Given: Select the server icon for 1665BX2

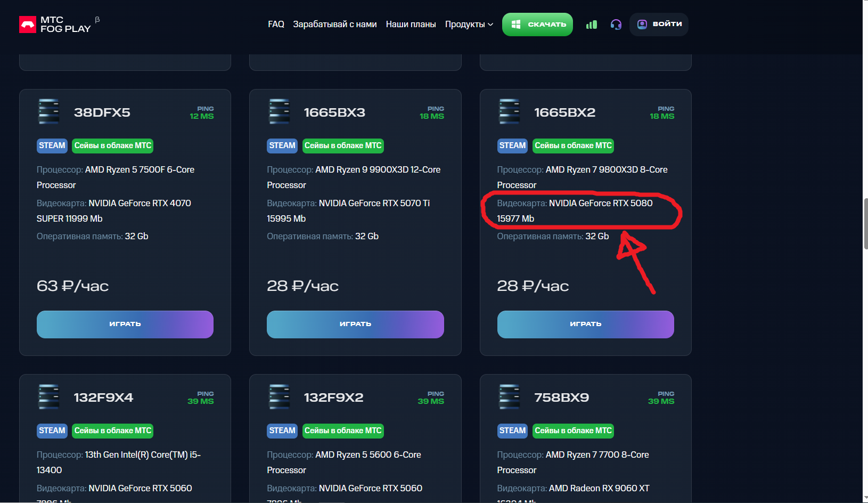Looking at the screenshot, I should coord(510,112).
